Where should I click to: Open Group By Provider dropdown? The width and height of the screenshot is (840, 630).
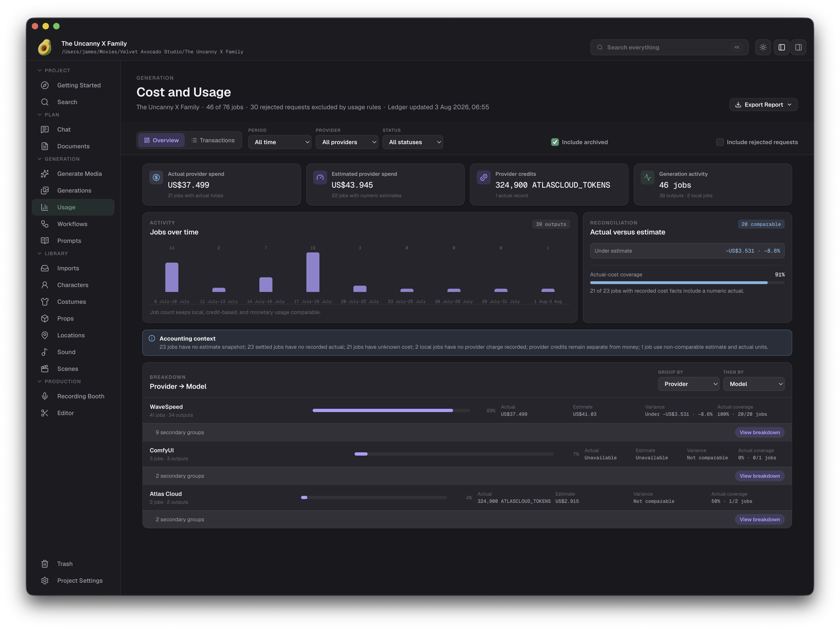[x=688, y=384]
